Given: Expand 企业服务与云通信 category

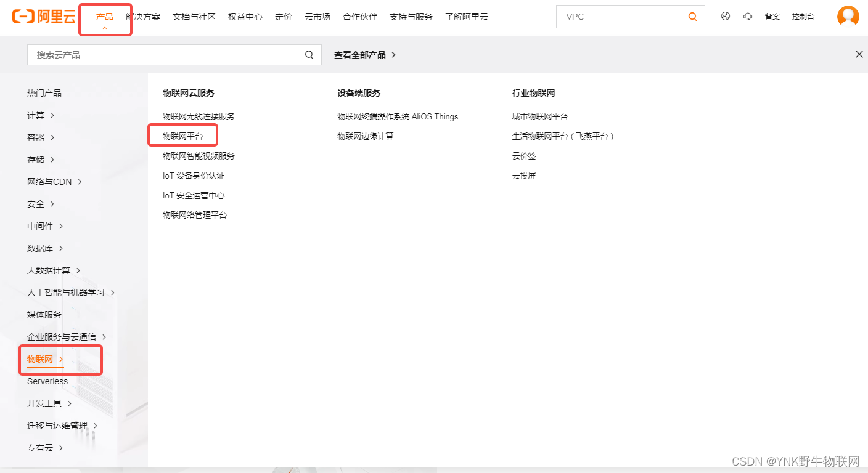Looking at the screenshot, I should (67, 337).
